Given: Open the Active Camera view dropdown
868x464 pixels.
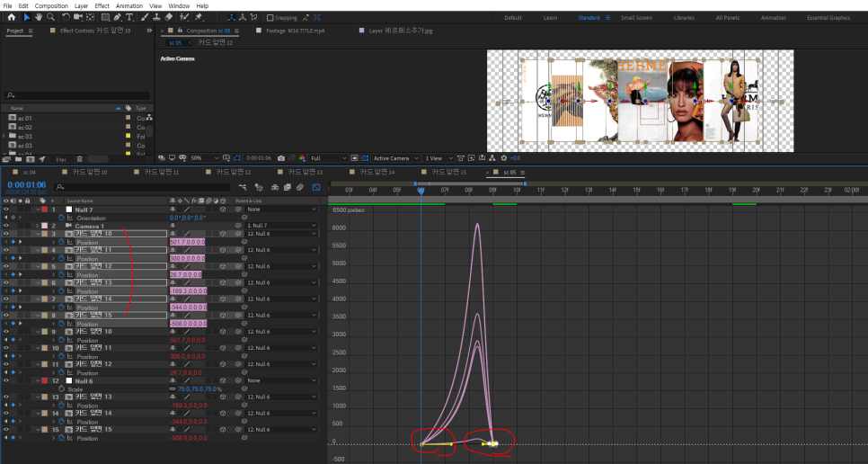Looking at the screenshot, I should (x=395, y=157).
